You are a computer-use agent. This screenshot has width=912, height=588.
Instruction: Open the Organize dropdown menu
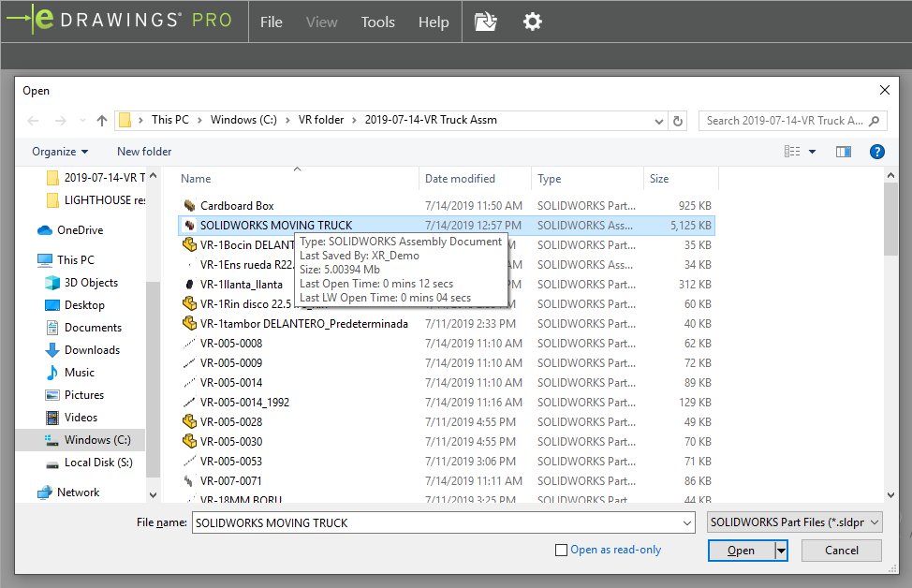click(60, 152)
